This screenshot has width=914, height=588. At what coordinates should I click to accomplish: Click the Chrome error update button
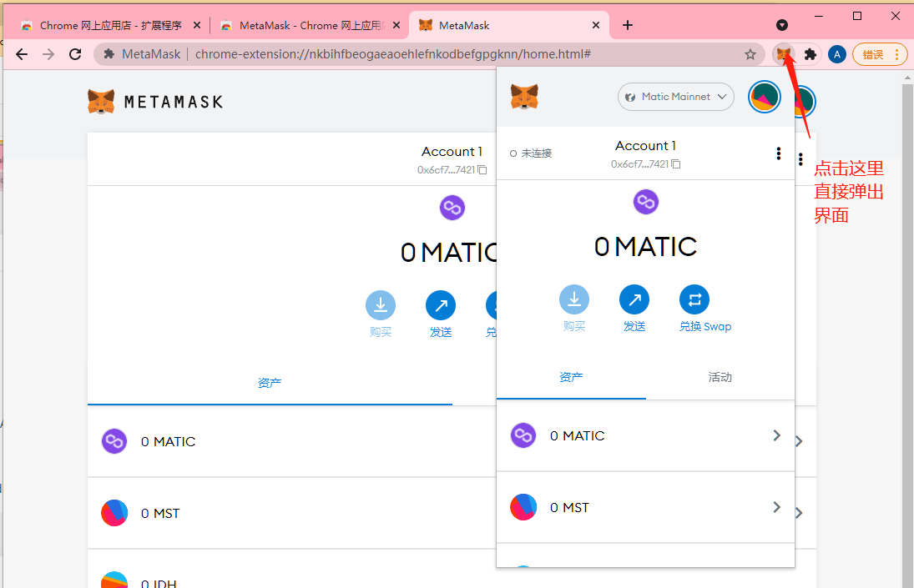click(x=879, y=54)
